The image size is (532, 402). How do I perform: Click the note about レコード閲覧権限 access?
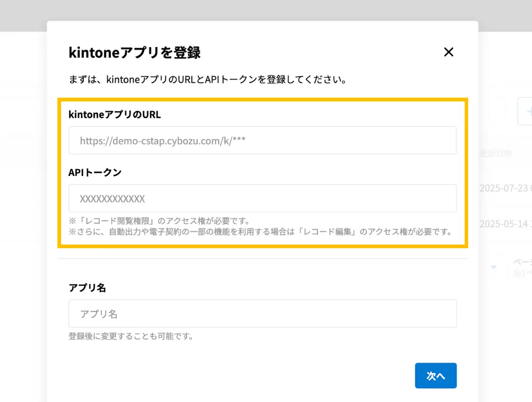tap(160, 221)
